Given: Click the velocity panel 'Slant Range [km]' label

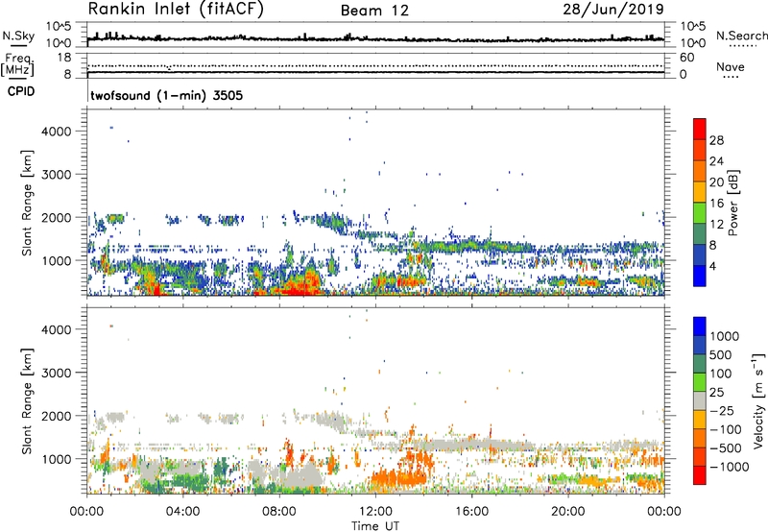Looking at the screenshot, I should (27, 400).
